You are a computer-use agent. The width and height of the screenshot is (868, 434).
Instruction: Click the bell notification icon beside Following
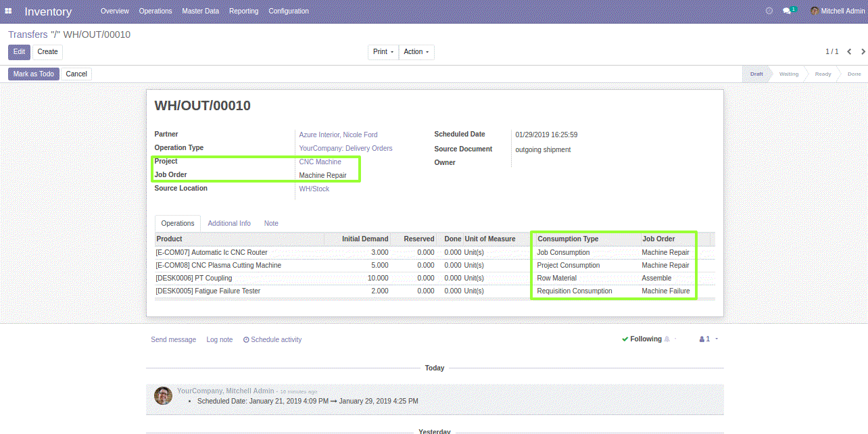point(667,339)
